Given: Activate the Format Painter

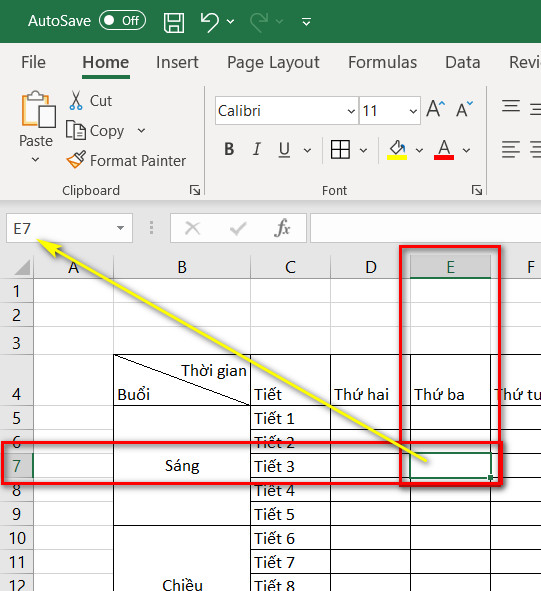Looking at the screenshot, I should (126, 160).
